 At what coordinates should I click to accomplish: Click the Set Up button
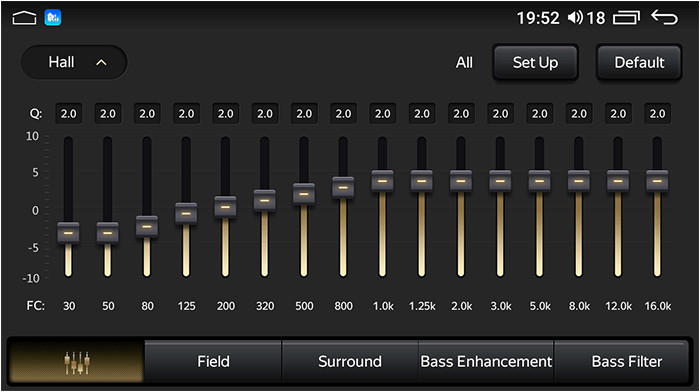(535, 63)
